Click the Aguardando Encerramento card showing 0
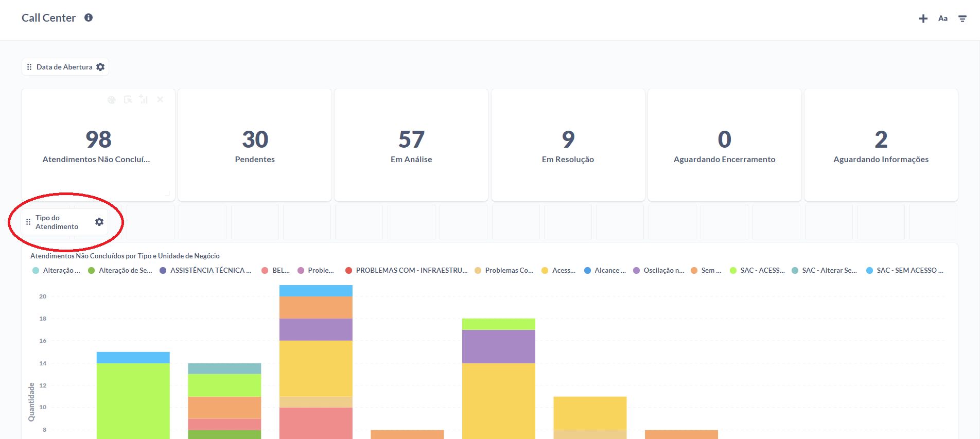Screen dimensions: 980x439 click(724, 145)
